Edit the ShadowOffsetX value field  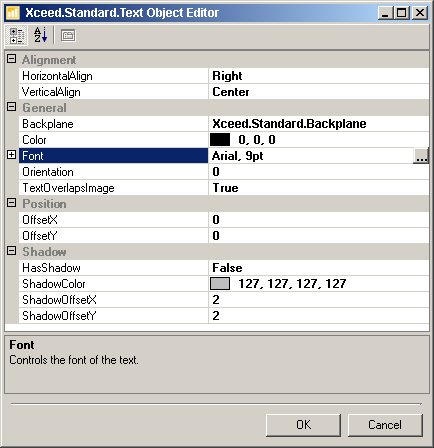[x=319, y=300]
